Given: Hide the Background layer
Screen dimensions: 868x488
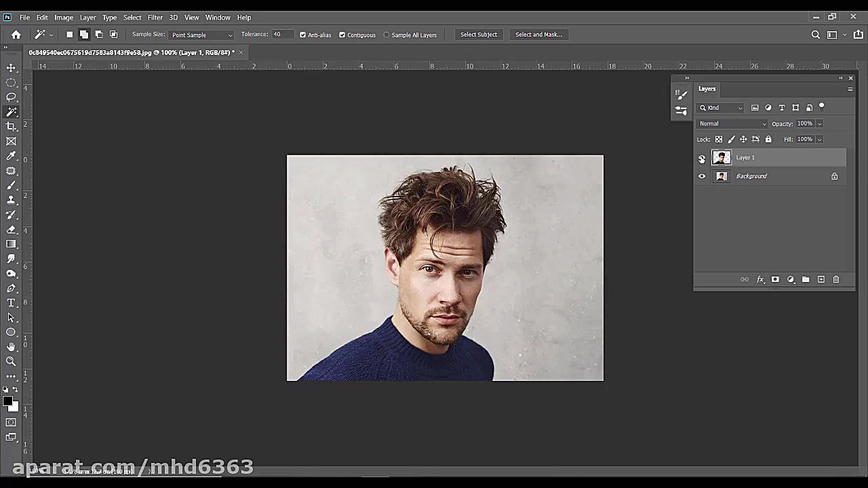Looking at the screenshot, I should (x=702, y=176).
